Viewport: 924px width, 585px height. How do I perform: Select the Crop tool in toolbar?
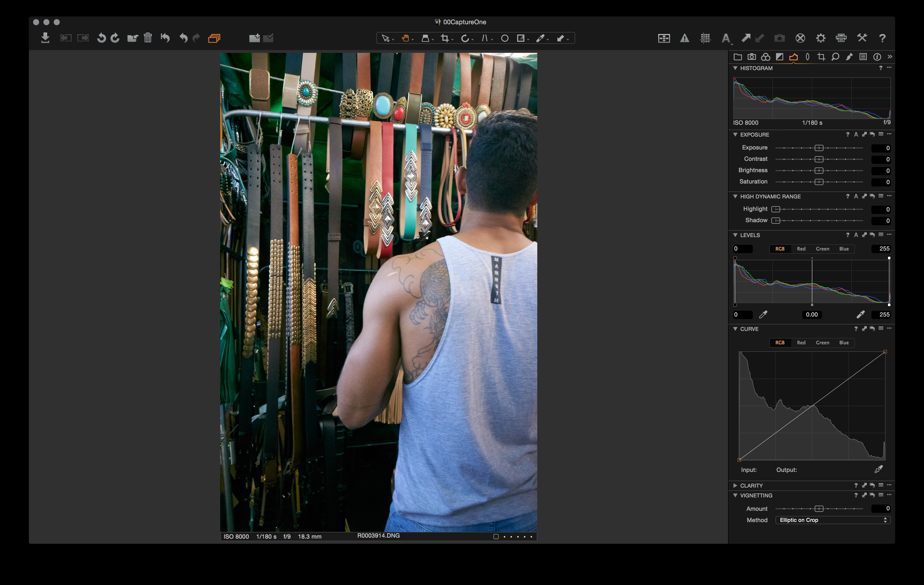click(445, 38)
